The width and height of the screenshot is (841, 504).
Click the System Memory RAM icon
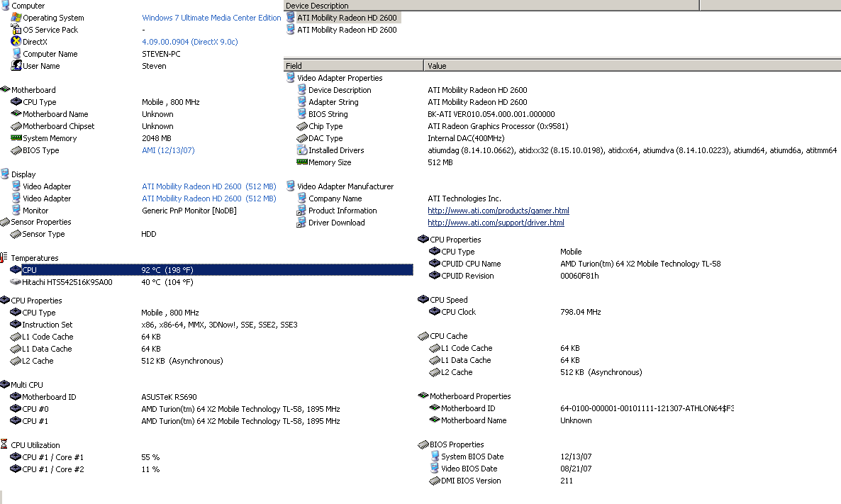coord(16,138)
